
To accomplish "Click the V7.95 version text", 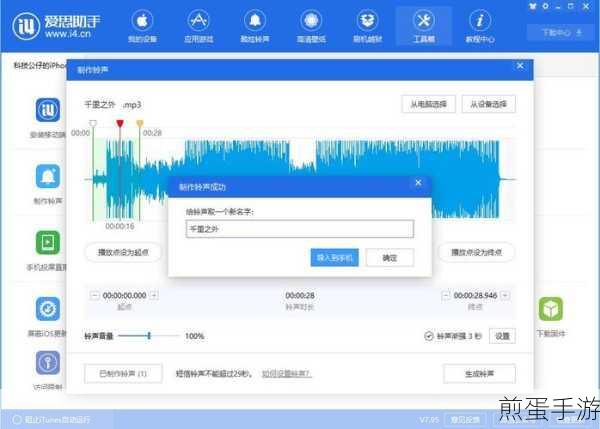I will tap(429, 419).
